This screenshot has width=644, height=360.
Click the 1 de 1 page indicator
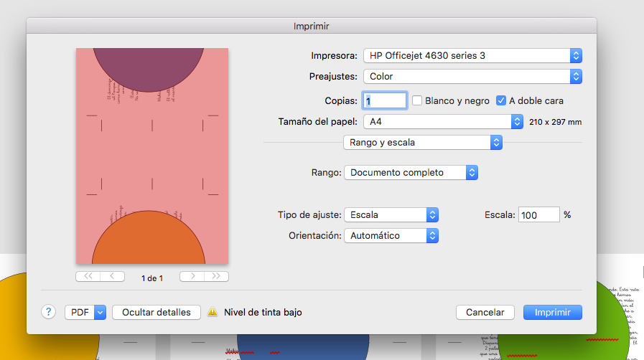(x=152, y=278)
